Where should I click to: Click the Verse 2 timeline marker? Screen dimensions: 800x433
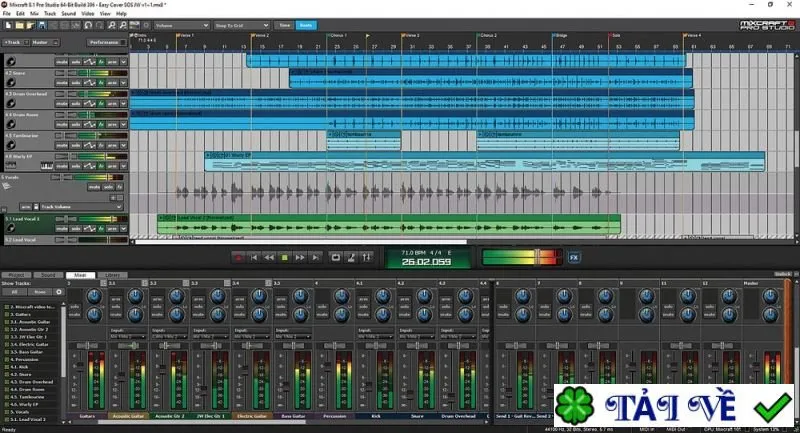pyautogui.click(x=260, y=36)
